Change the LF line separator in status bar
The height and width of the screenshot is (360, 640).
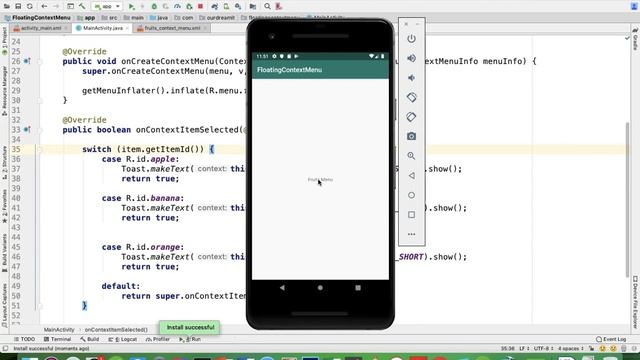click(524, 349)
